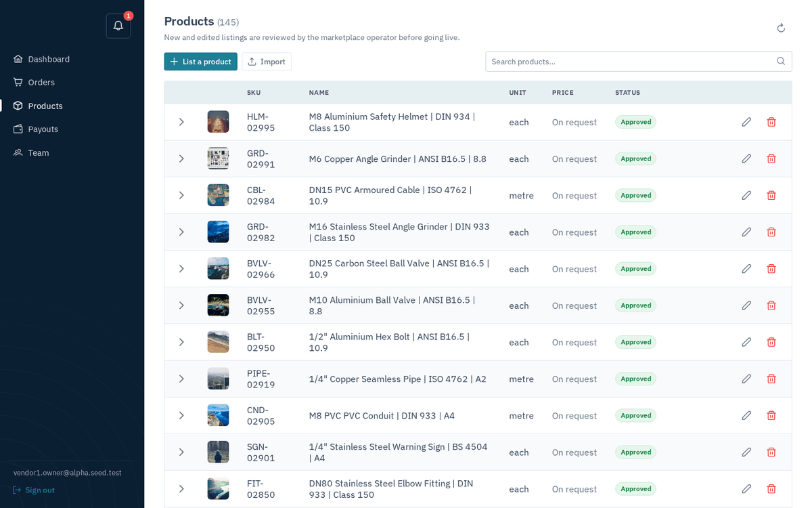Screen dimensions: 812x508
Task: Open the PIPE-02919 product thumbnail
Action: (x=218, y=379)
